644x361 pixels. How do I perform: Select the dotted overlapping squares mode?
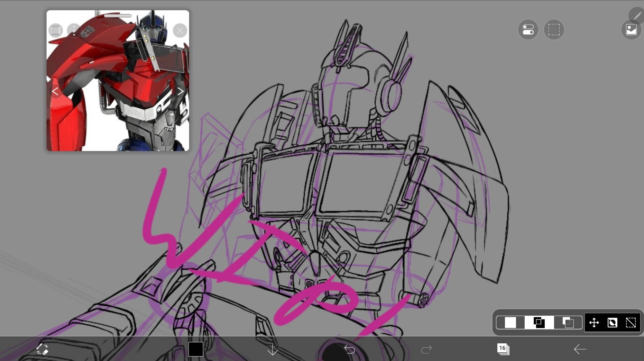[568, 323]
